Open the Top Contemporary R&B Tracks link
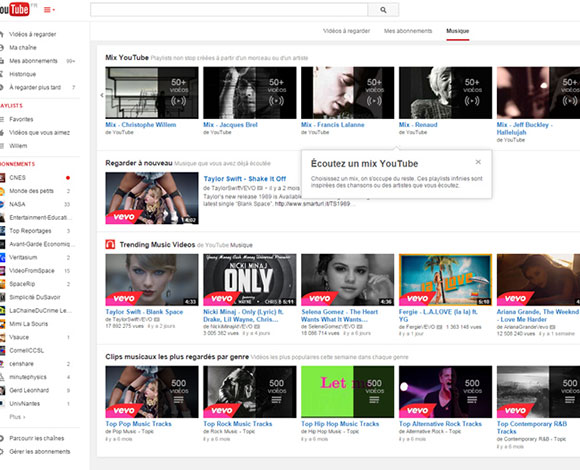The width and height of the screenshot is (580, 470). point(532,427)
